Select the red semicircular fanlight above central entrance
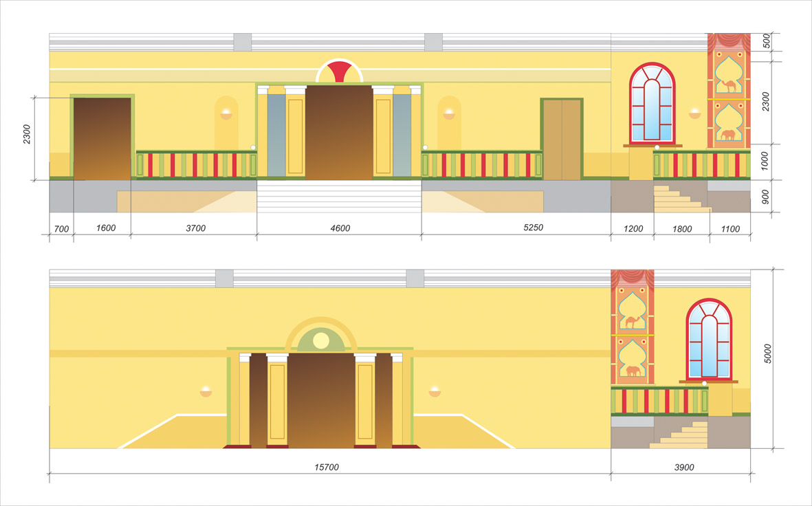 click(339, 71)
